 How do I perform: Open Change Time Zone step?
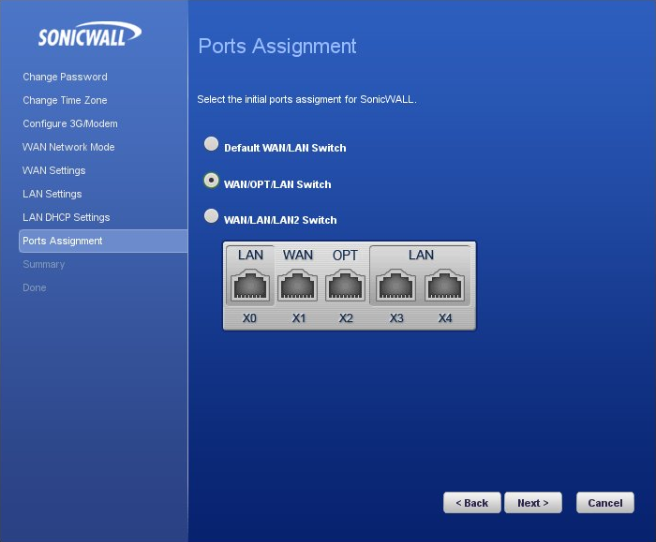point(65,100)
